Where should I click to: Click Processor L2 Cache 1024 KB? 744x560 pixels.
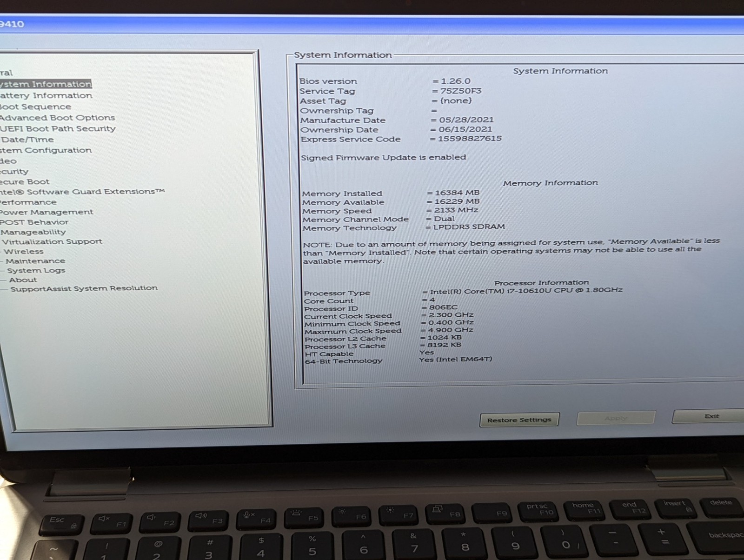click(444, 338)
